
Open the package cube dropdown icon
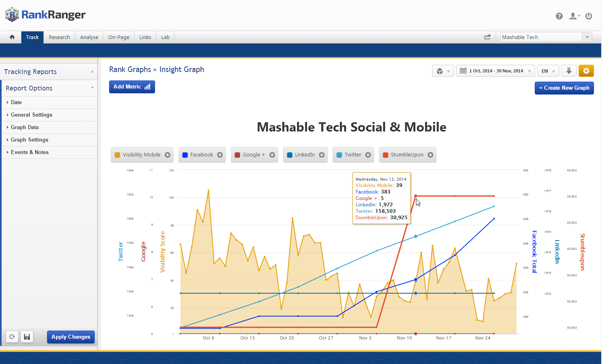443,71
